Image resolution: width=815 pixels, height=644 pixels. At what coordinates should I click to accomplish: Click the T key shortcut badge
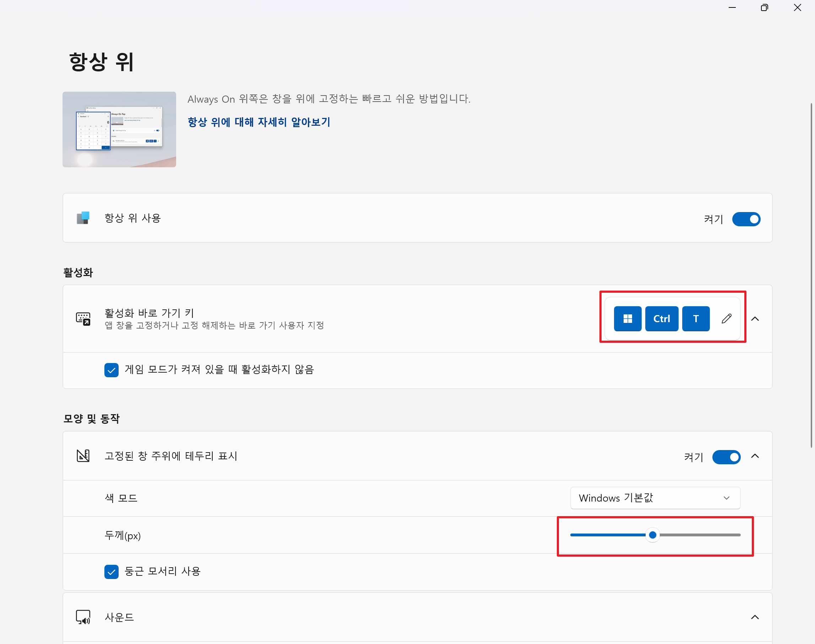696,319
